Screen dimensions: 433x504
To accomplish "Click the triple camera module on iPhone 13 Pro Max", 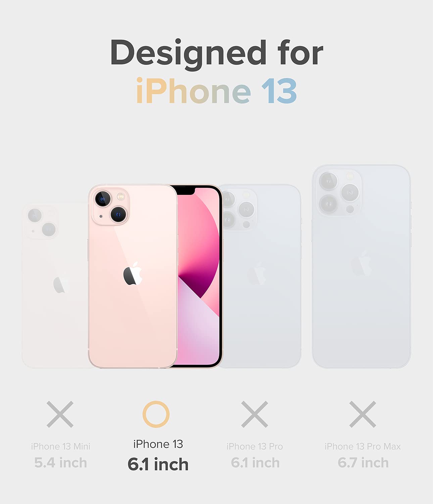I will pos(340,193).
